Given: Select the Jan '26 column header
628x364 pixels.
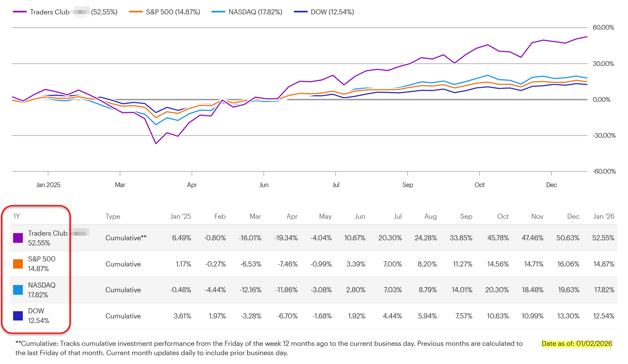Looking at the screenshot, I should click(x=603, y=216).
